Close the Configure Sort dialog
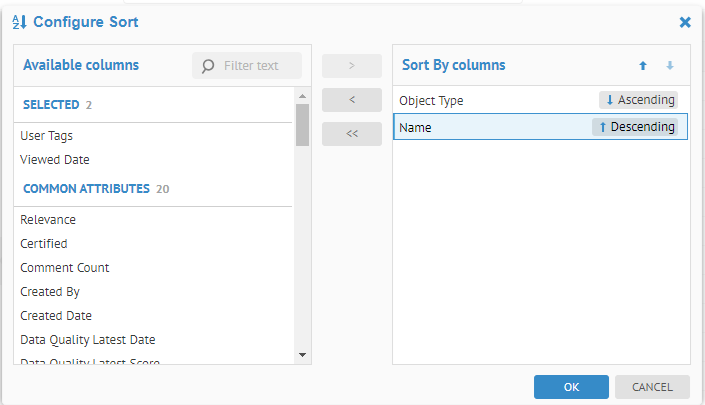The width and height of the screenshot is (705, 405). pos(685,22)
